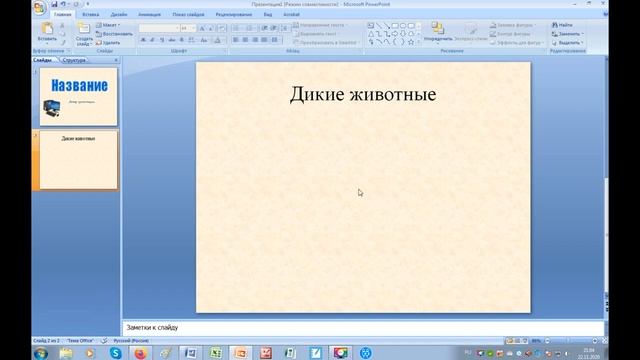The image size is (640, 360).
Task: Undo the last action in the quick access toolbar
Action: coord(63,4)
